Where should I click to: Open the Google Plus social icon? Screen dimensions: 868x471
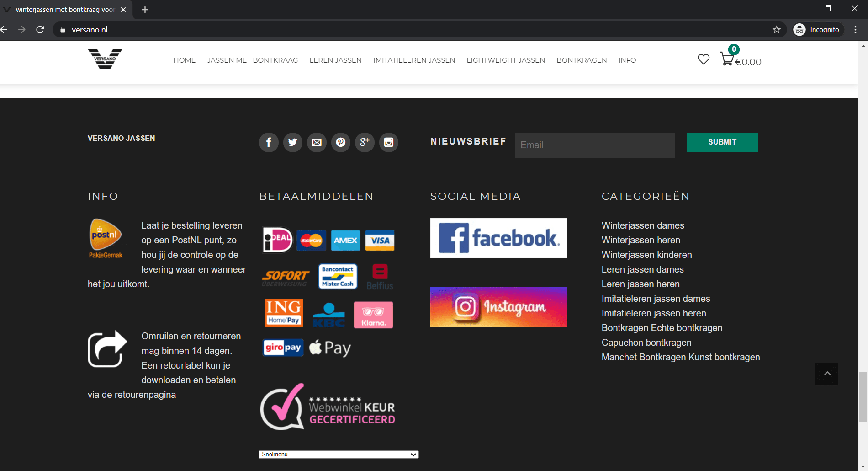tap(365, 142)
